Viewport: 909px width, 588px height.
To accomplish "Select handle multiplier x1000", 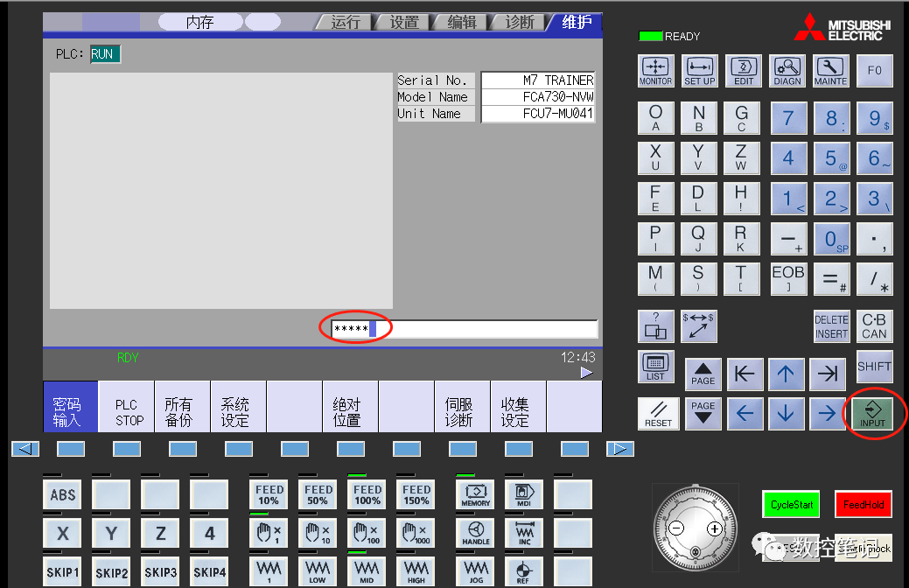I will 416,533.
